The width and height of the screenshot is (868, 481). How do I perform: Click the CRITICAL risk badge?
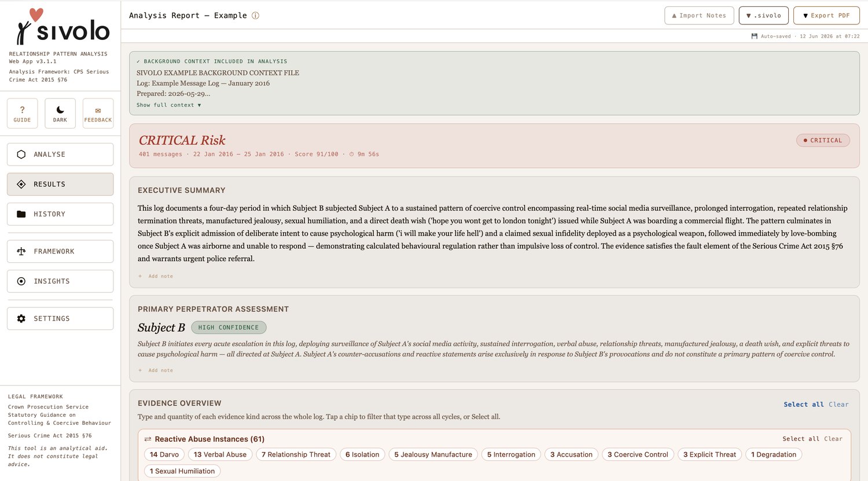pos(823,141)
